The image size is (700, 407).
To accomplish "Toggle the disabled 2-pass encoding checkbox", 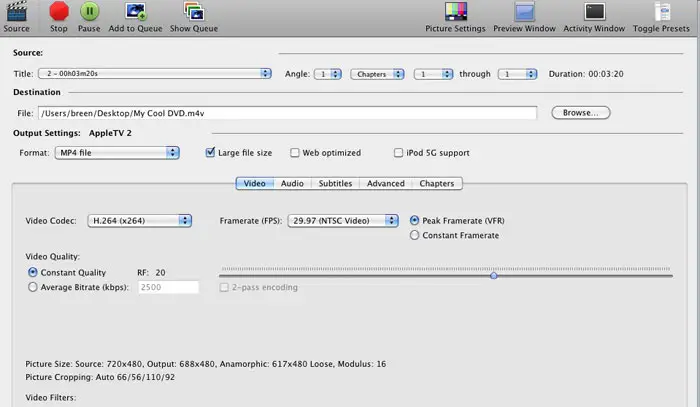I will click(x=224, y=287).
